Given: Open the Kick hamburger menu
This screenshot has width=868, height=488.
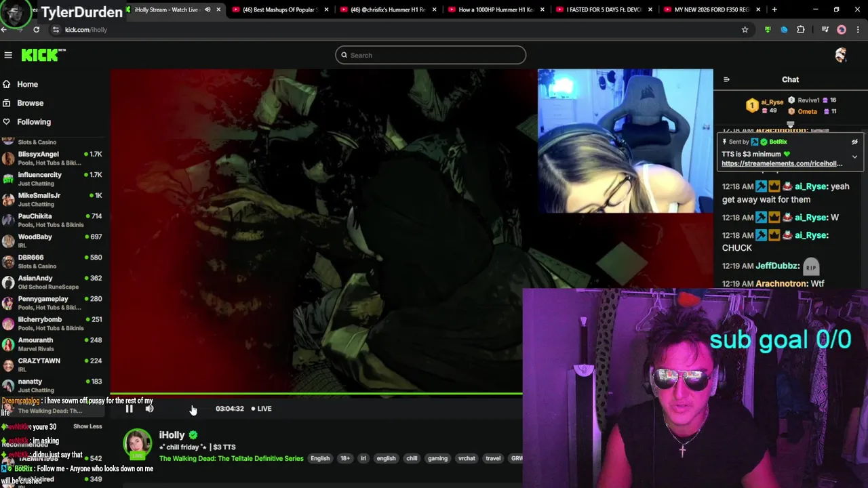Looking at the screenshot, I should pyautogui.click(x=8, y=55).
